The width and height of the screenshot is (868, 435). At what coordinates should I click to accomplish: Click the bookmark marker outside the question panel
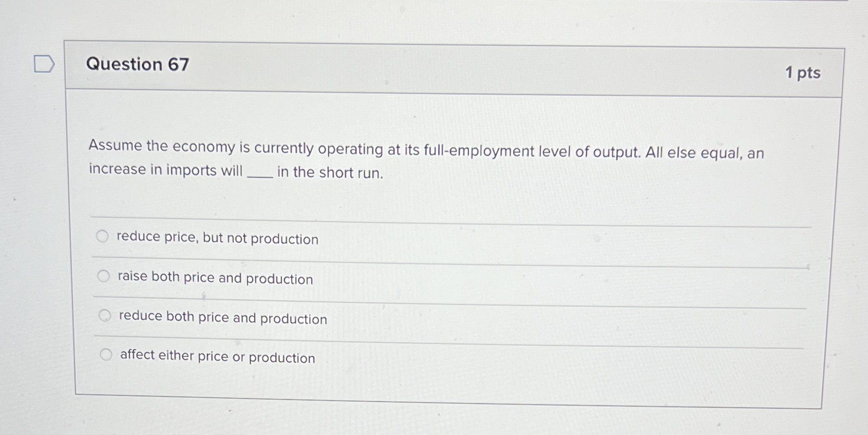pos(43,63)
